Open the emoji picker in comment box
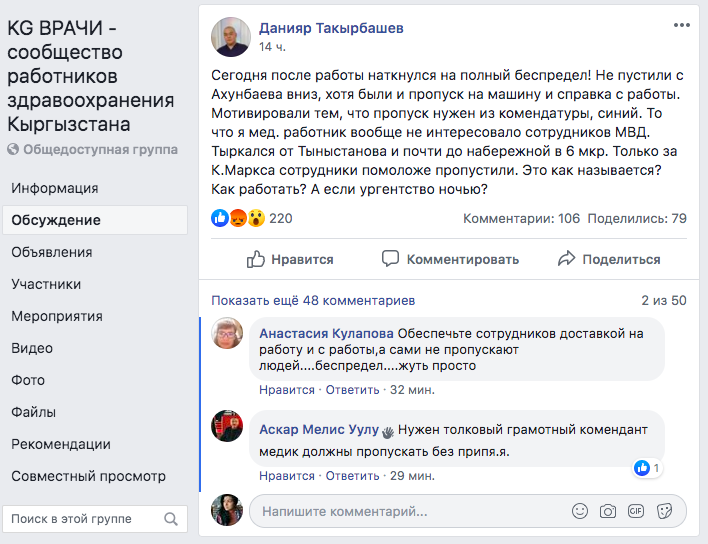This screenshot has height=544, width=708. point(580,511)
